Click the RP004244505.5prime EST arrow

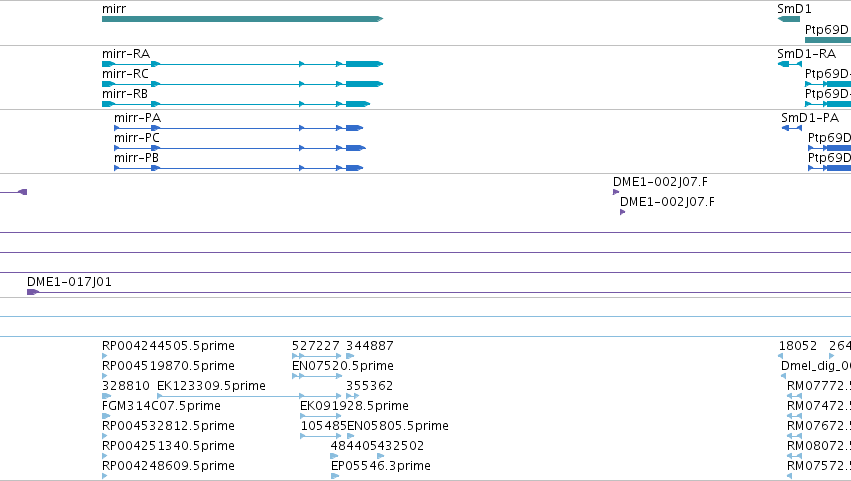point(105,356)
